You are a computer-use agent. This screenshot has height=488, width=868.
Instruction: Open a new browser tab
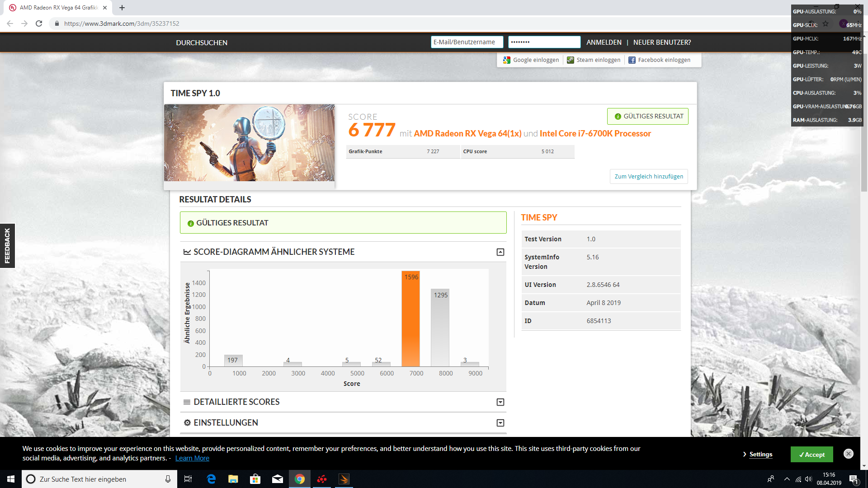click(122, 8)
